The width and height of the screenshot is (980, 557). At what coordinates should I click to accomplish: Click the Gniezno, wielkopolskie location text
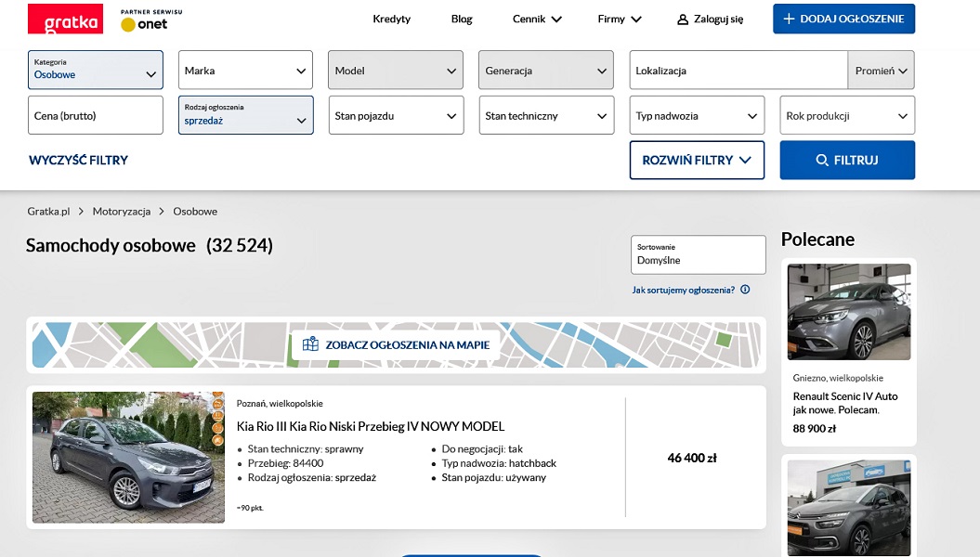coord(838,378)
